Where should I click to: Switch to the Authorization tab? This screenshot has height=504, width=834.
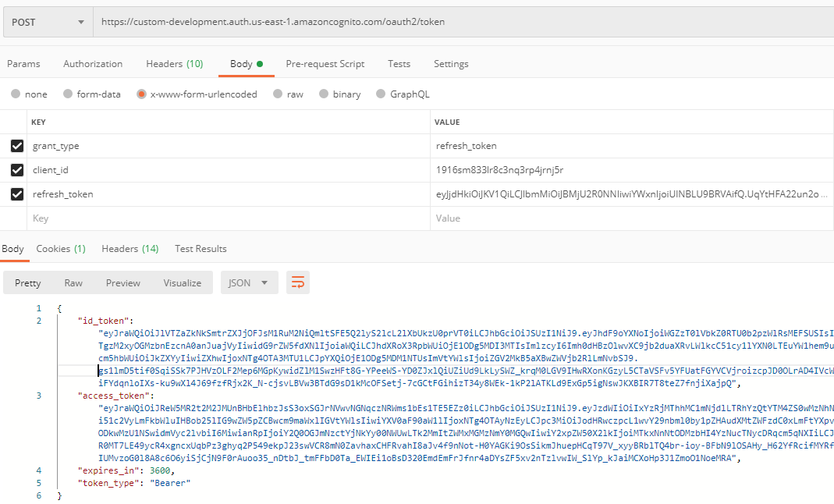[93, 63]
